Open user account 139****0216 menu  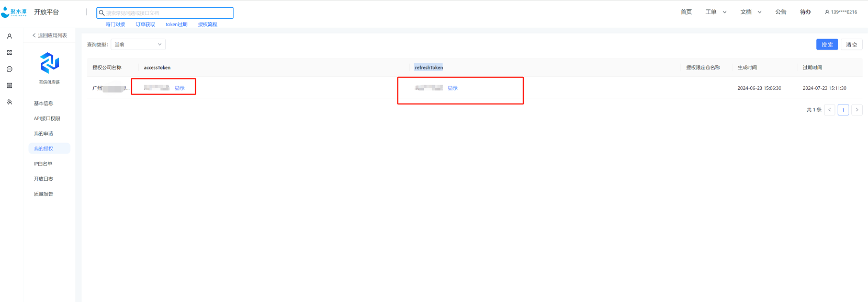(841, 12)
